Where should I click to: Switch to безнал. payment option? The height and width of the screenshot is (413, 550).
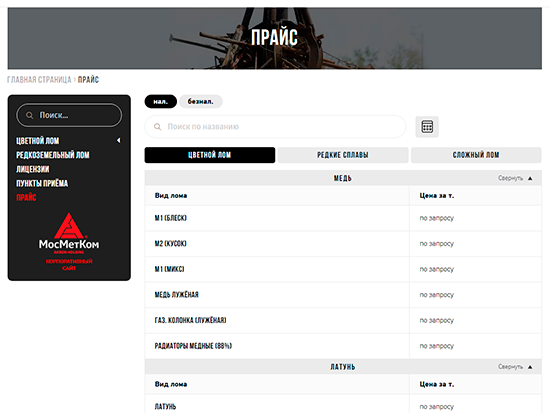[x=201, y=101]
